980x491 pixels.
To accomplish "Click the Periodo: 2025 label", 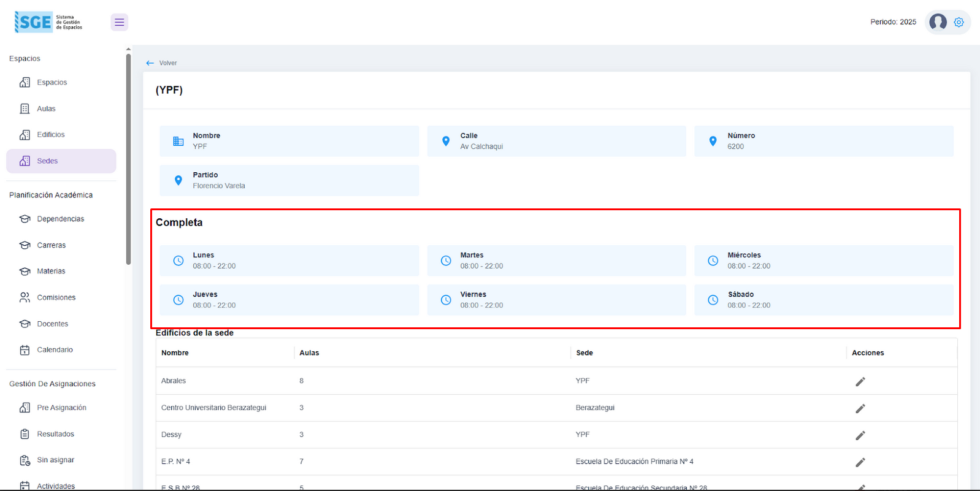I will [893, 22].
